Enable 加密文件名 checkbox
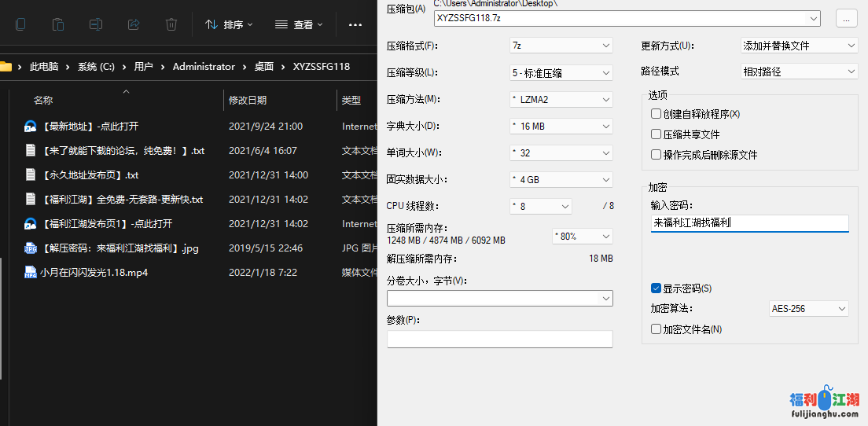 click(x=657, y=329)
